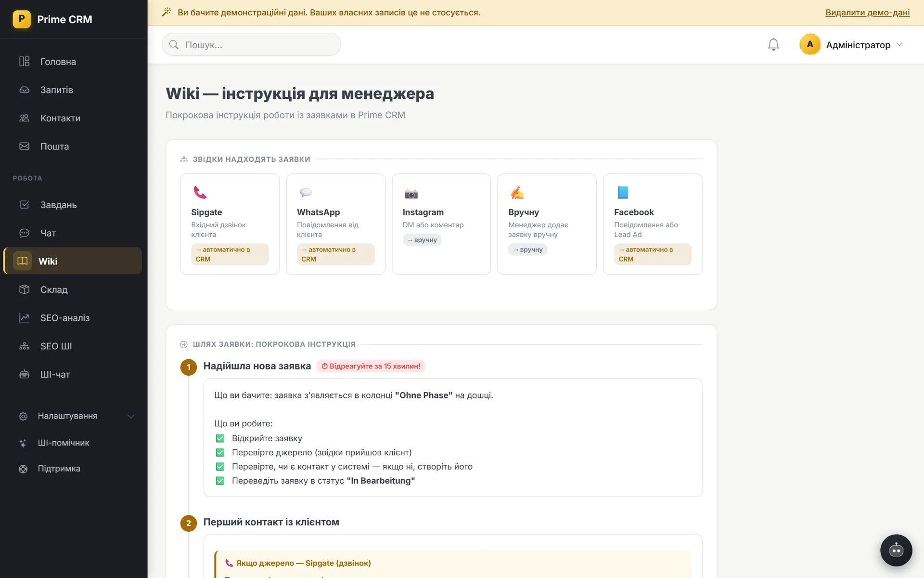Click the Sipgate phone icon

[200, 193]
